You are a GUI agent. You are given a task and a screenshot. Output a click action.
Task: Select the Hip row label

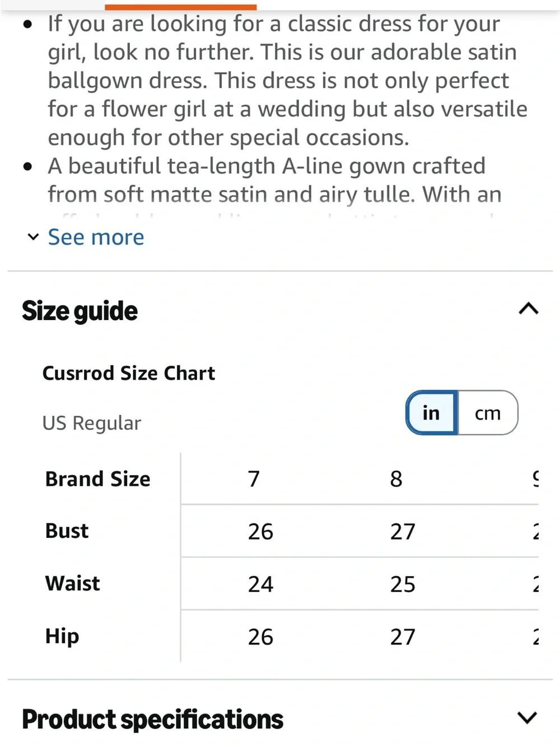tap(62, 637)
